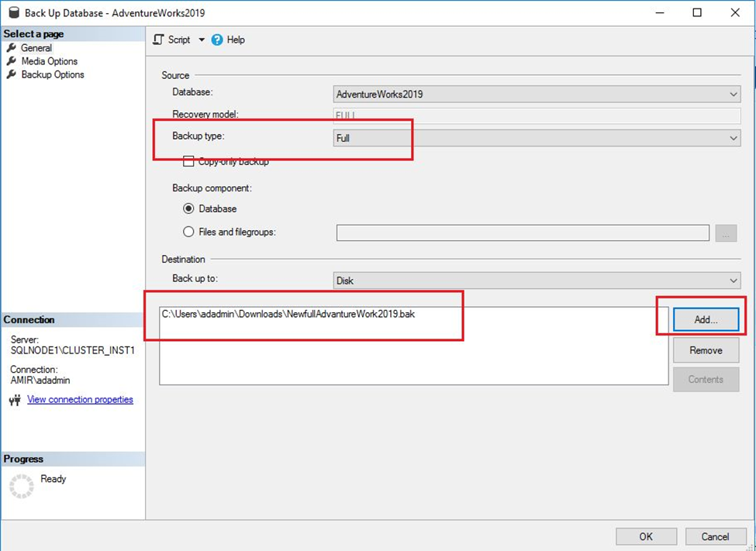The height and width of the screenshot is (551, 756).
Task: Enable the Copy-only backup checkbox
Action: [188, 161]
